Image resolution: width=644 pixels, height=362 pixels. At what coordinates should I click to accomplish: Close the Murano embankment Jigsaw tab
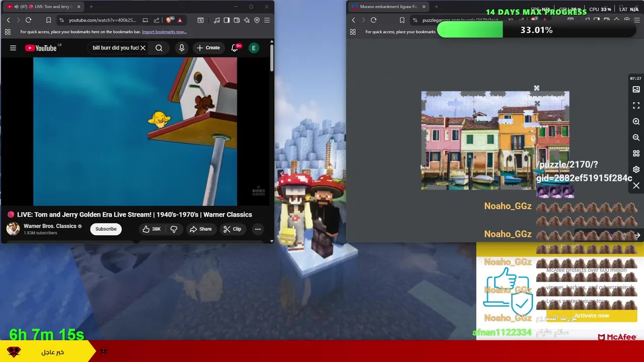424,7
